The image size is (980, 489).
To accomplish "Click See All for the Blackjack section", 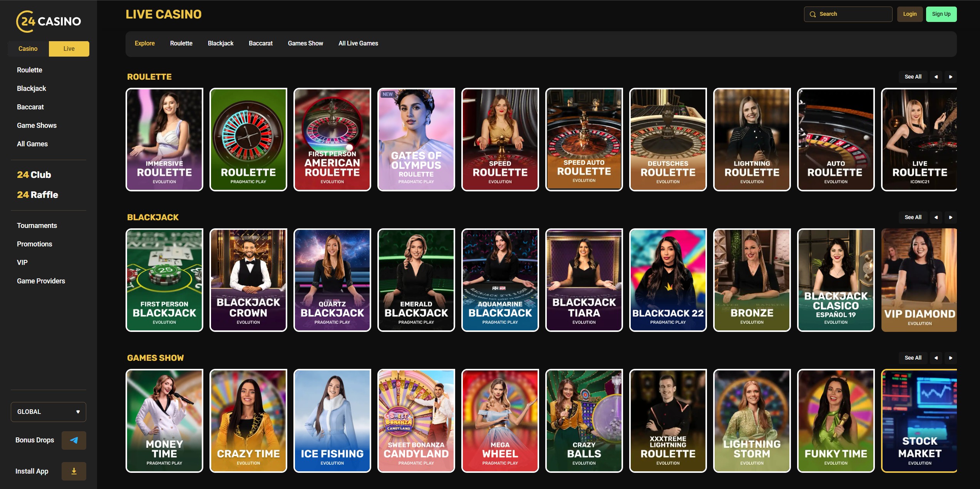I will pos(913,217).
